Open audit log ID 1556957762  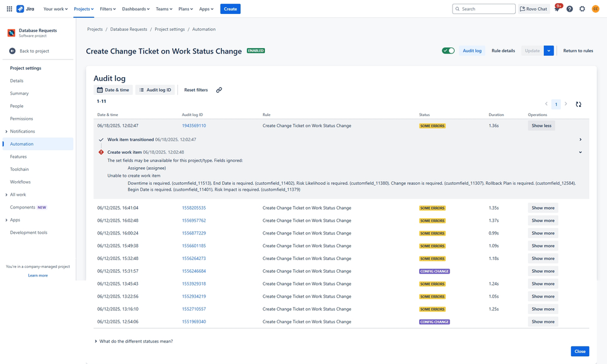pyautogui.click(x=194, y=221)
